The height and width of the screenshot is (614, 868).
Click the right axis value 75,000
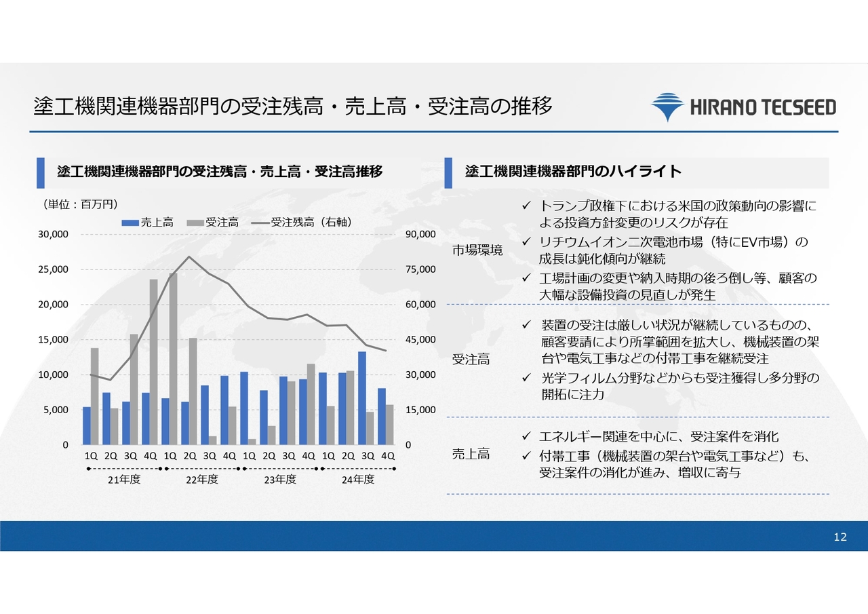pos(420,269)
